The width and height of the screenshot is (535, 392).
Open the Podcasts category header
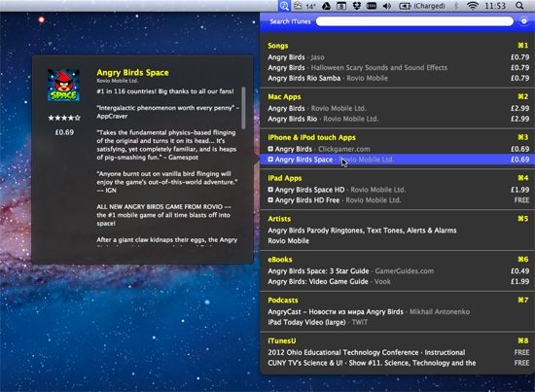283,301
